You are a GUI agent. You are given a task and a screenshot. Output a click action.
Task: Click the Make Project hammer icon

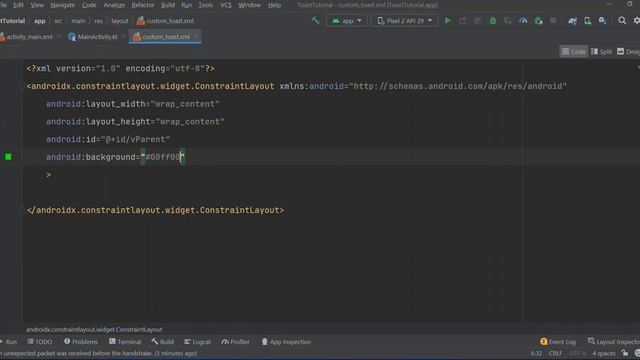pyautogui.click(x=316, y=20)
